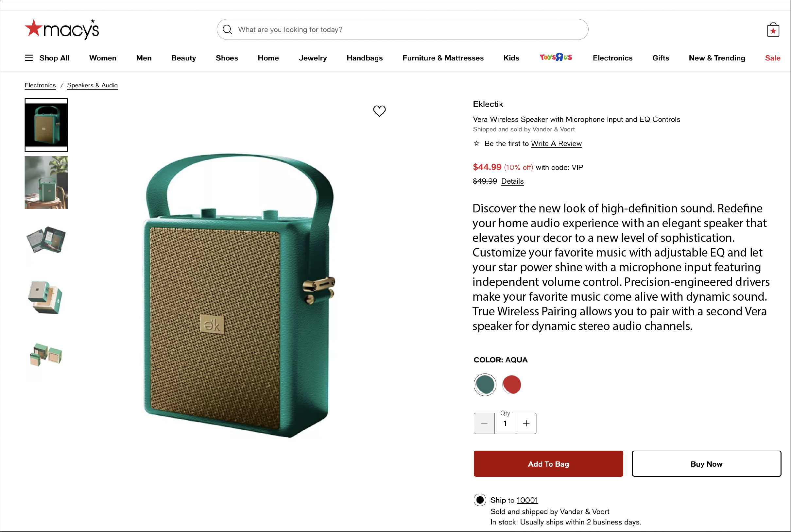Click the Add To Bag button
The image size is (791, 532).
coord(548,463)
